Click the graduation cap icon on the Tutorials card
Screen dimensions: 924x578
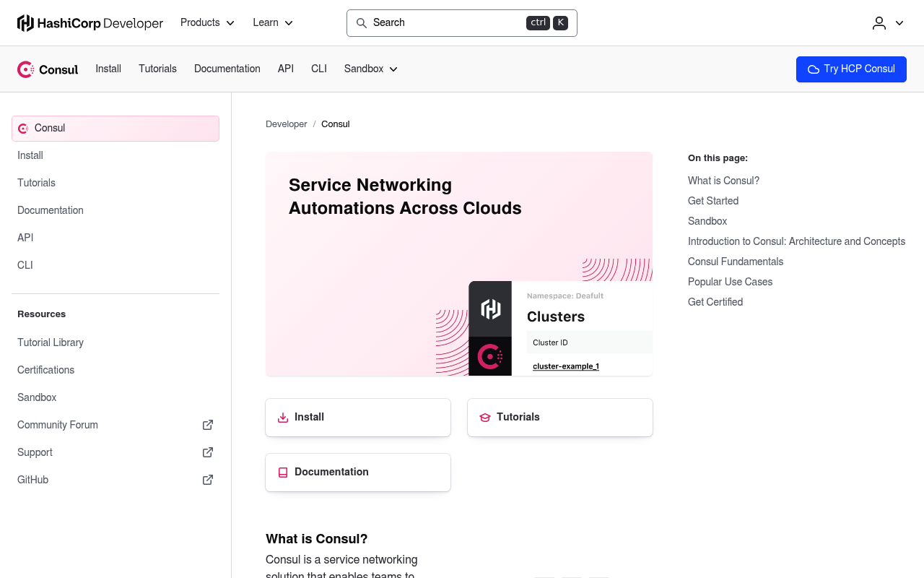pos(485,418)
